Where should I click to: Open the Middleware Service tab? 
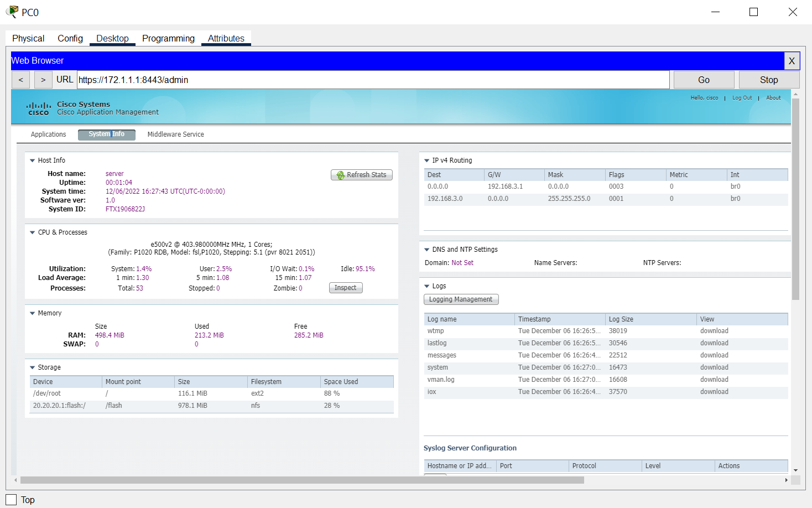click(175, 134)
